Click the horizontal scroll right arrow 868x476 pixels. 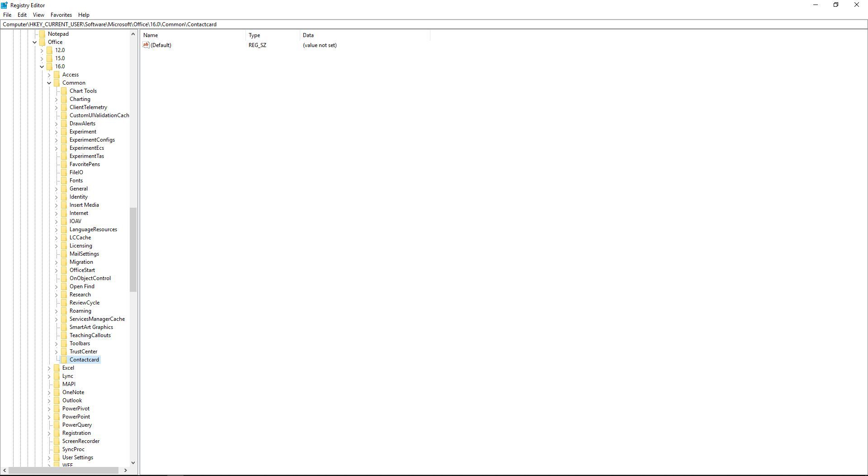click(x=126, y=471)
